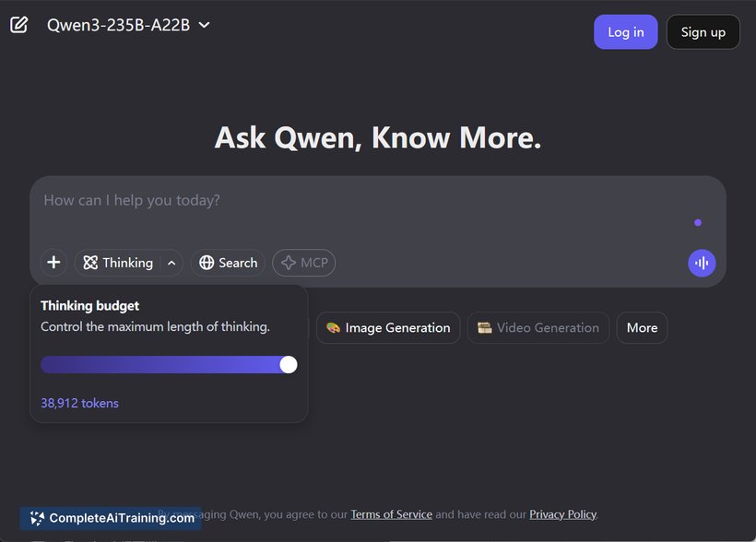Open the More options button
This screenshot has height=542, width=756.
click(x=642, y=328)
